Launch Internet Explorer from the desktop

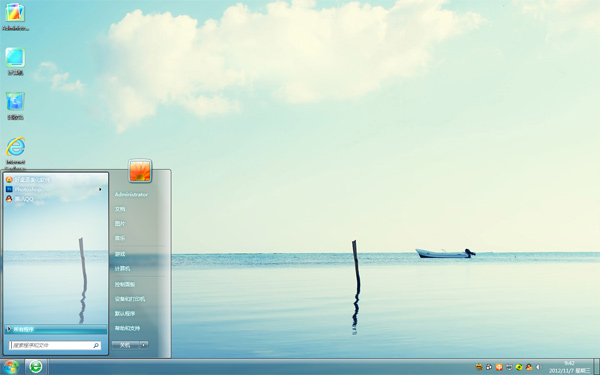15,153
